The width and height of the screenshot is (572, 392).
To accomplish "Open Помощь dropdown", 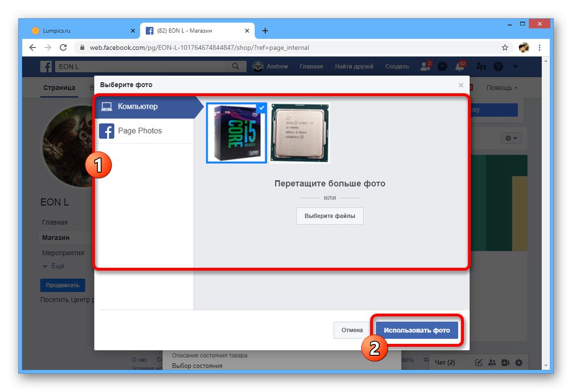I will pos(502,88).
